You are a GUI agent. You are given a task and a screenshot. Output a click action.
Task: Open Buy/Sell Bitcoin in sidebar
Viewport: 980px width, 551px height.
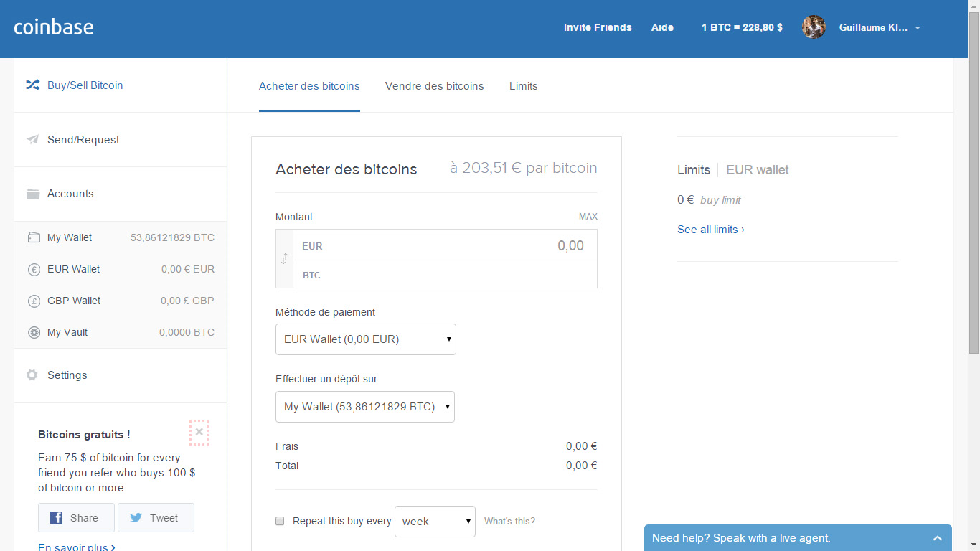(x=121, y=85)
